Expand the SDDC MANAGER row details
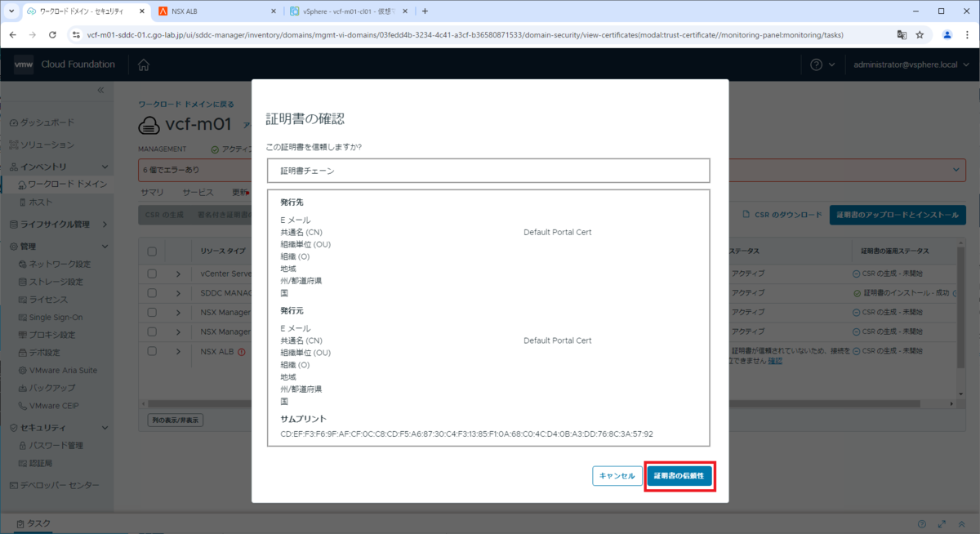This screenshot has width=980, height=534. pyautogui.click(x=177, y=292)
